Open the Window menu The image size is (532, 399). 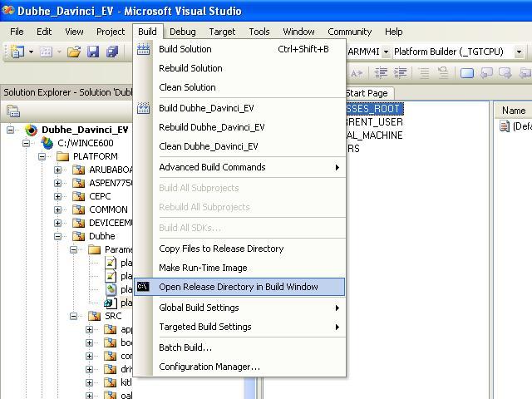click(298, 32)
